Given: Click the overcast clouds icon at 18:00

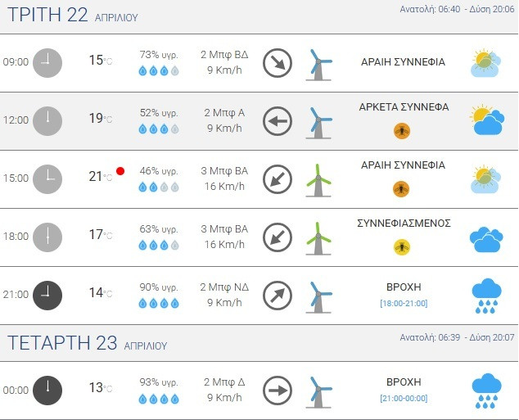Looking at the screenshot, I should coord(487,238).
